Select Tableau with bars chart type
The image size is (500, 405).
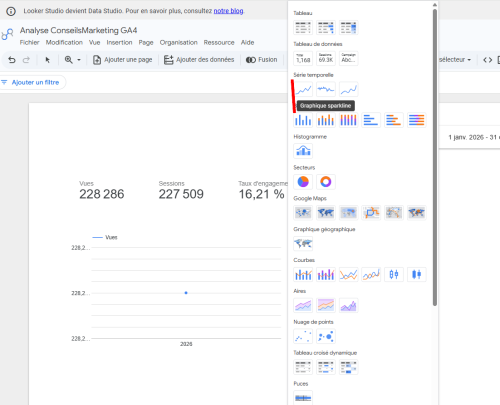pos(326,28)
